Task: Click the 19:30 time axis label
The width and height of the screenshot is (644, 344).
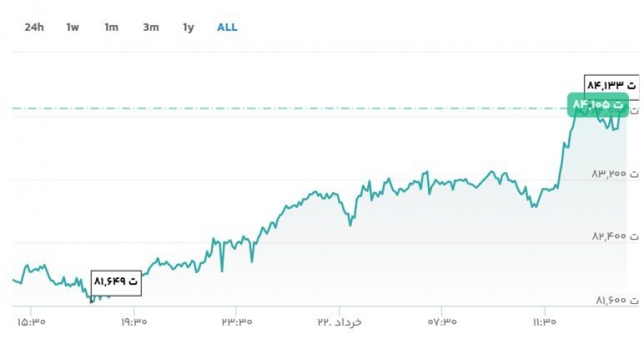Action: click(134, 321)
